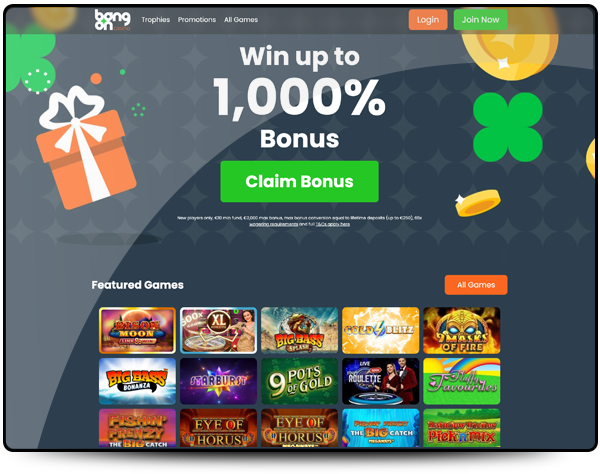
Task: Open the Live Roulette game tile
Action: tap(381, 381)
